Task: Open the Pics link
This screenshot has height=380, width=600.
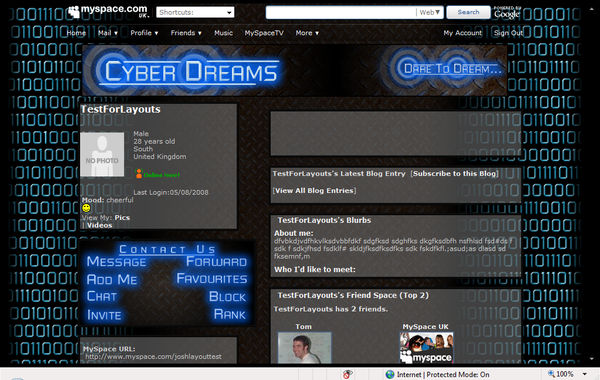Action: tap(122, 217)
